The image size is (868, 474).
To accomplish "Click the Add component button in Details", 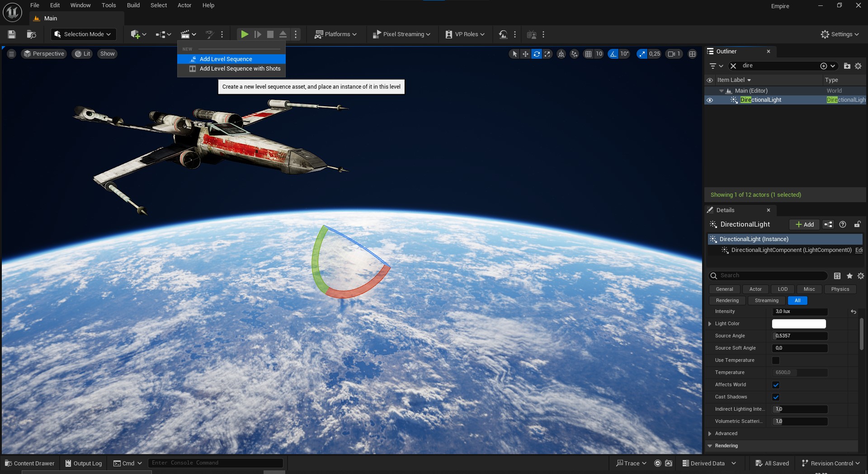I will click(x=804, y=224).
